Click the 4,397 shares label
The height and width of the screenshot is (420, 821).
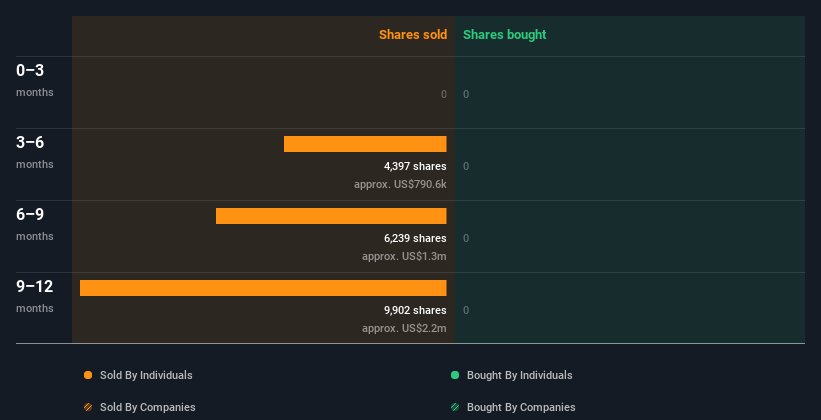(415, 167)
